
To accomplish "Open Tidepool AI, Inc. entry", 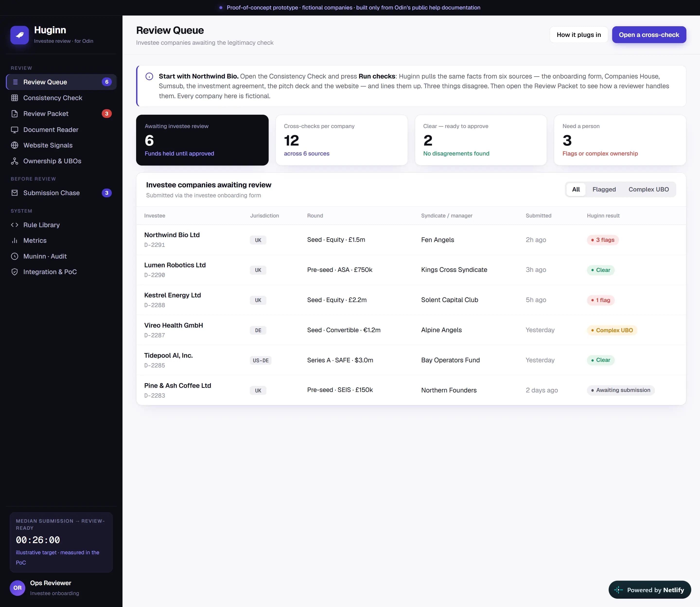I will coord(411,360).
